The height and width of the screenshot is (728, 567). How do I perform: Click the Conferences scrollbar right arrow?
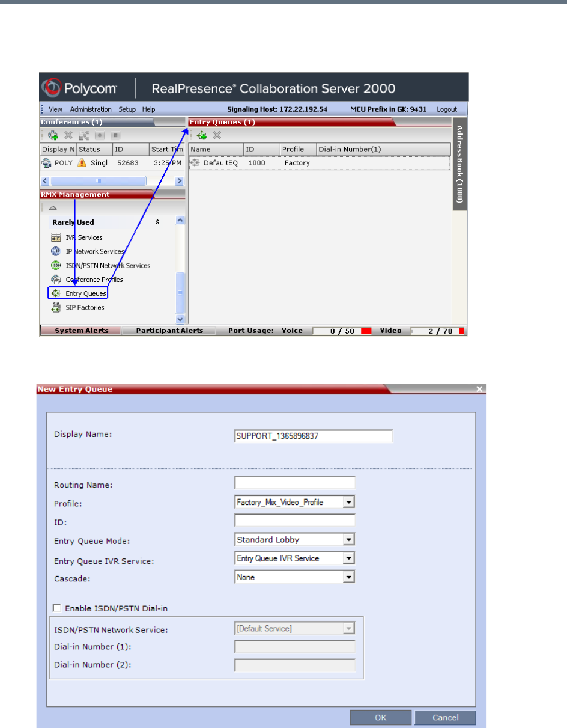[x=179, y=180]
